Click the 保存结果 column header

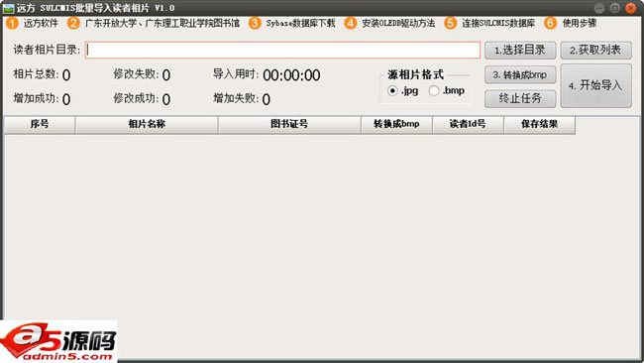540,125
